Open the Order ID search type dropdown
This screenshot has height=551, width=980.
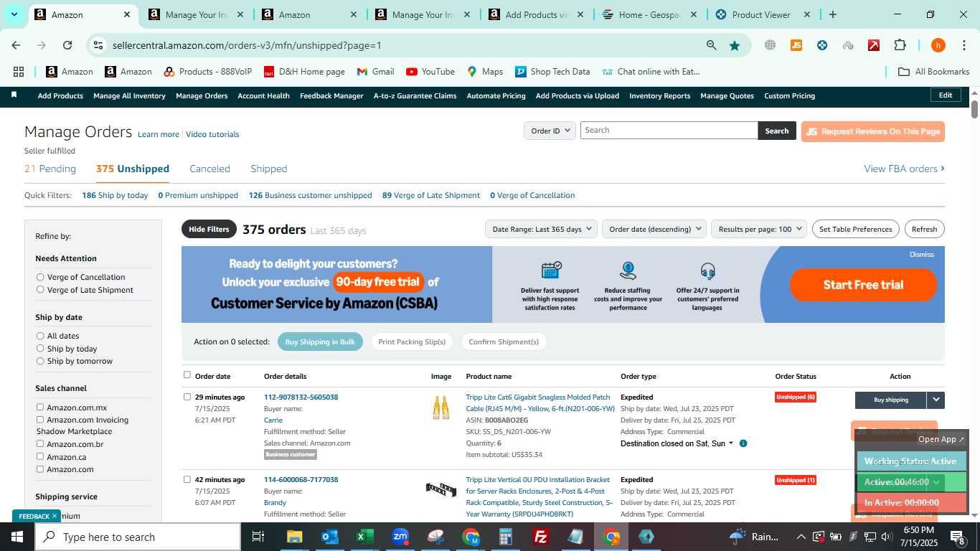(x=550, y=131)
